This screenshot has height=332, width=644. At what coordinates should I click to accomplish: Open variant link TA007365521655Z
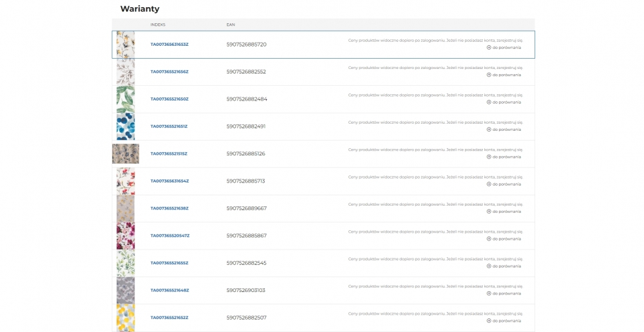coord(169,263)
